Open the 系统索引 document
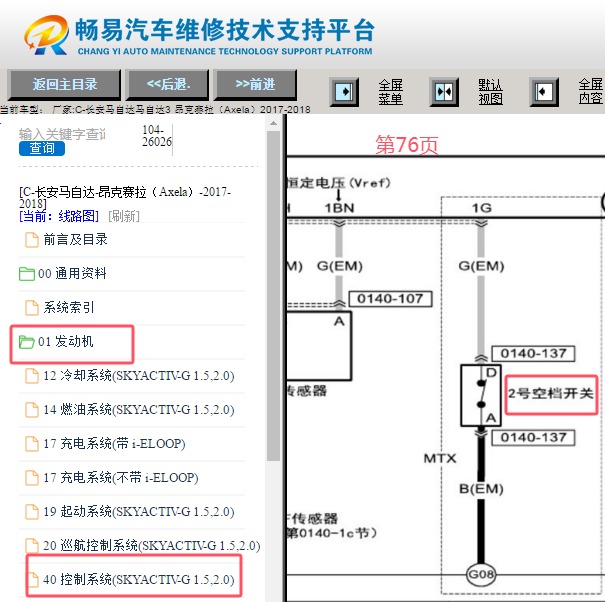The height and width of the screenshot is (602, 605). pyautogui.click(x=69, y=308)
